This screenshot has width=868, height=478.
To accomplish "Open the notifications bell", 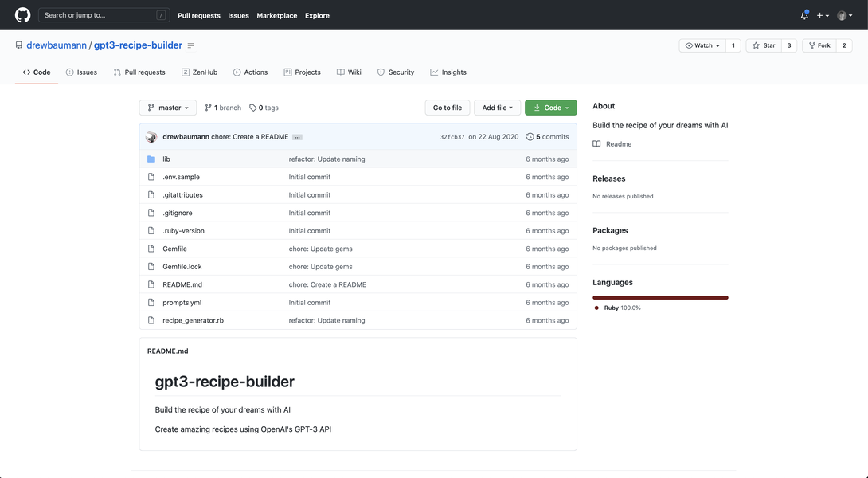I will tap(804, 14).
